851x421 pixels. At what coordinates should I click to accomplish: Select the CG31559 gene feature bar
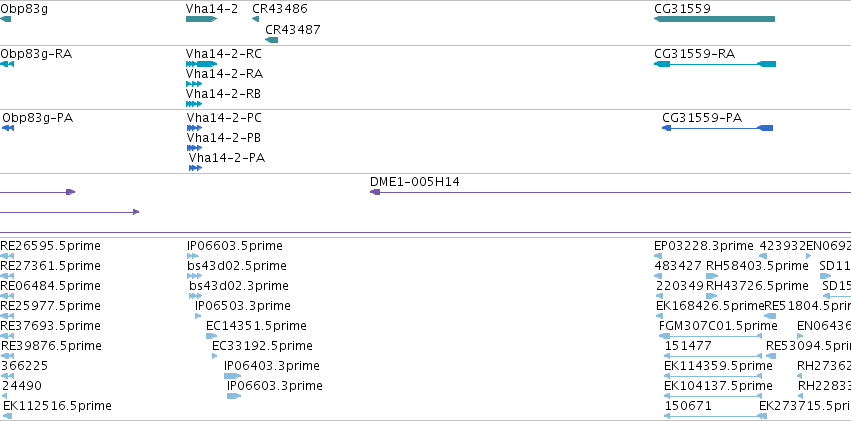pyautogui.click(x=714, y=19)
